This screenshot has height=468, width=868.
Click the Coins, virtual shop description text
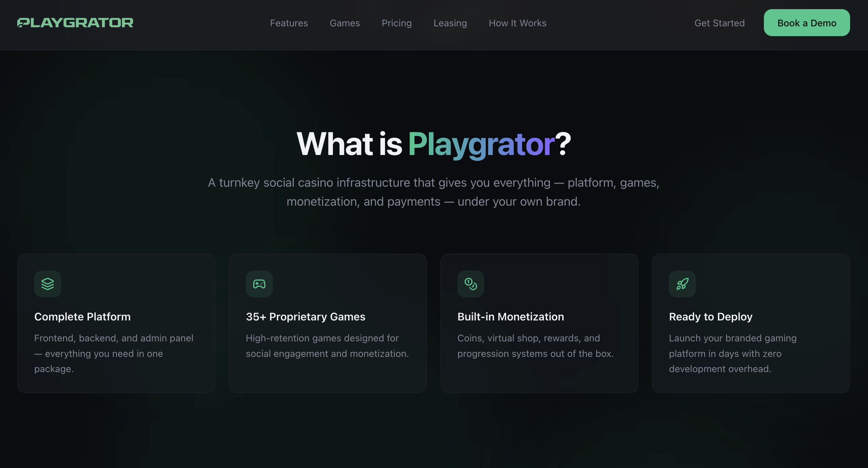[535, 346]
